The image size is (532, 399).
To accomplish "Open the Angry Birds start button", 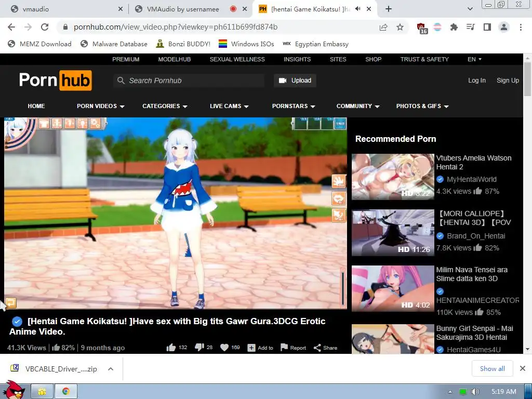I will point(14,390).
